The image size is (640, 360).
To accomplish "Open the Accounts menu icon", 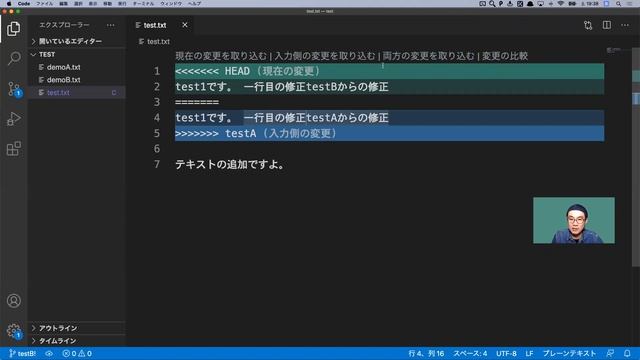I will click(x=13, y=301).
